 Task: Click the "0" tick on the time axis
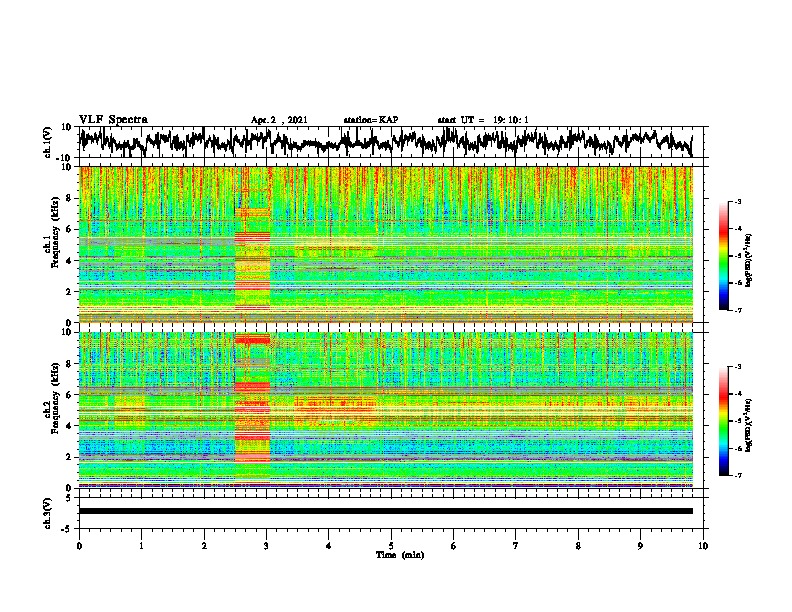pyautogui.click(x=79, y=546)
